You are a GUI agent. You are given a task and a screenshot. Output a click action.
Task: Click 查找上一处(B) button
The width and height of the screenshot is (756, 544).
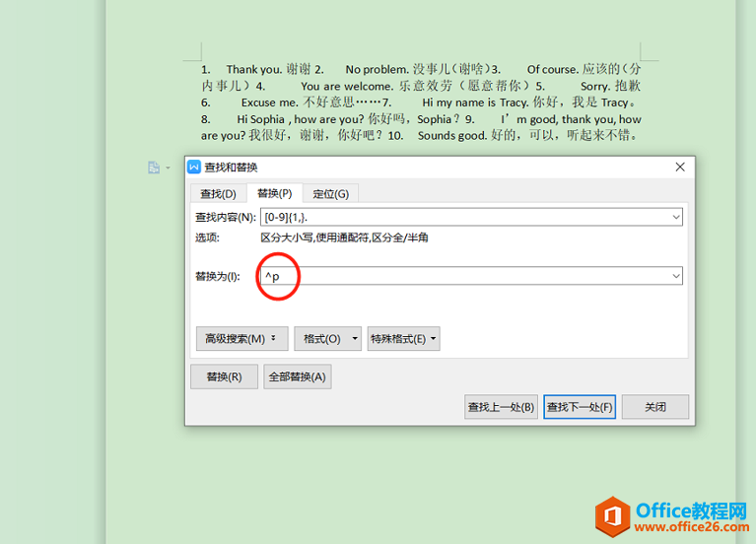(x=501, y=407)
